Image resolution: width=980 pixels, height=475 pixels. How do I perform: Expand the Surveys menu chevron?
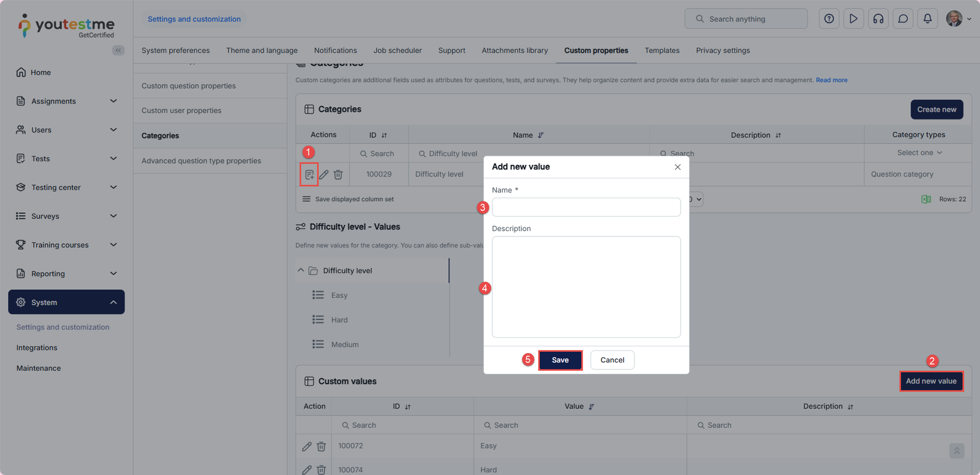113,216
